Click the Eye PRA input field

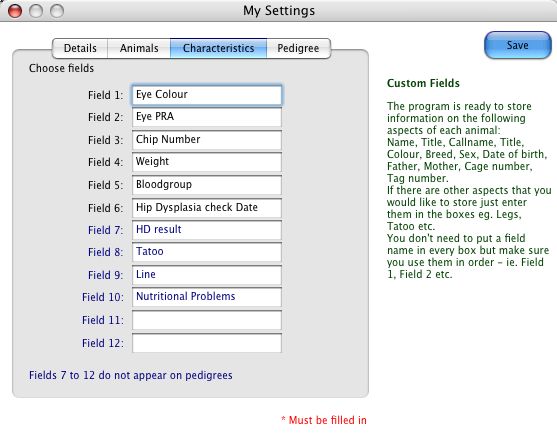207,117
